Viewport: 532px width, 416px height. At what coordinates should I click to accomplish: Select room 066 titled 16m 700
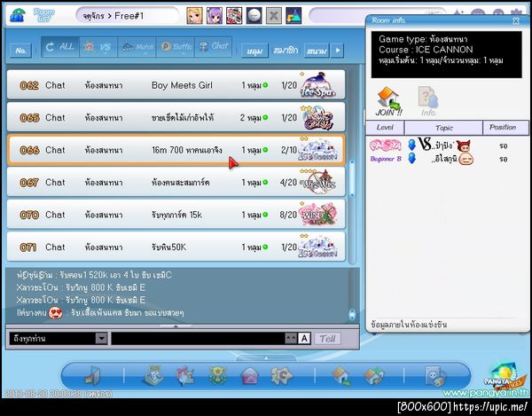[x=176, y=150]
